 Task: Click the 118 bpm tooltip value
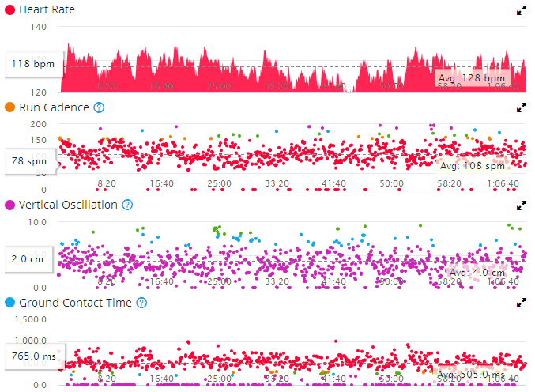33,64
